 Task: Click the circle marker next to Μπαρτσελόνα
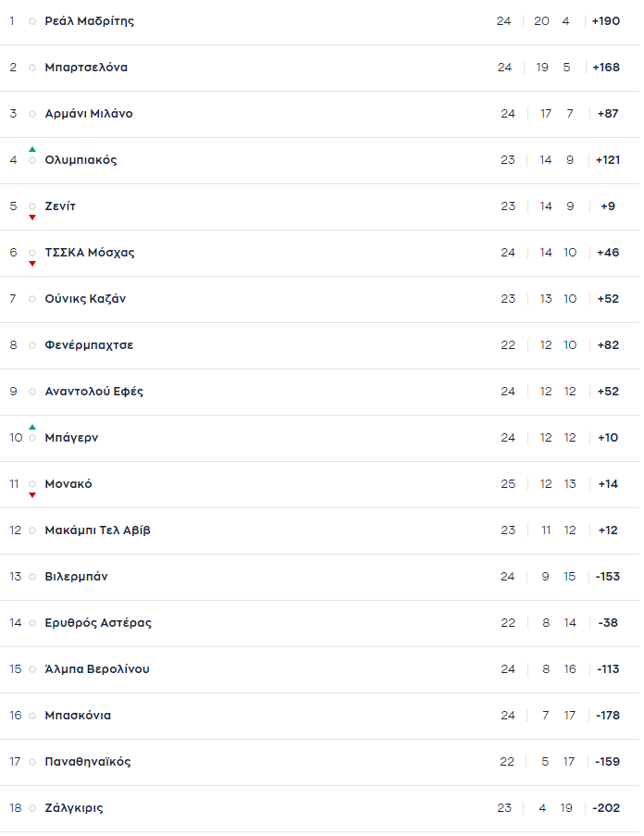(x=32, y=68)
